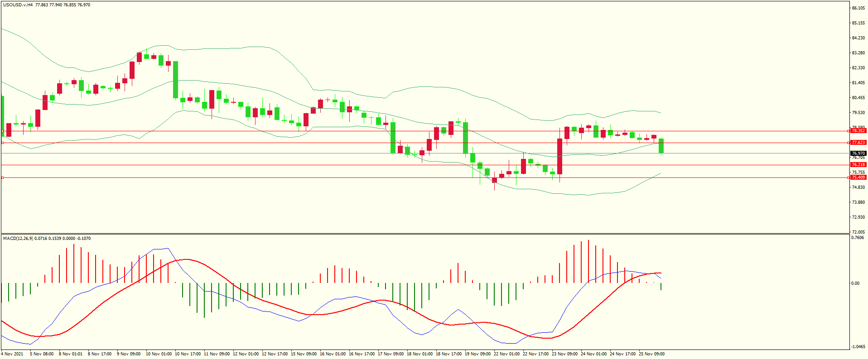Select the 77.623 price level tag
Viewport: 868px width, 359px height.
click(858, 143)
